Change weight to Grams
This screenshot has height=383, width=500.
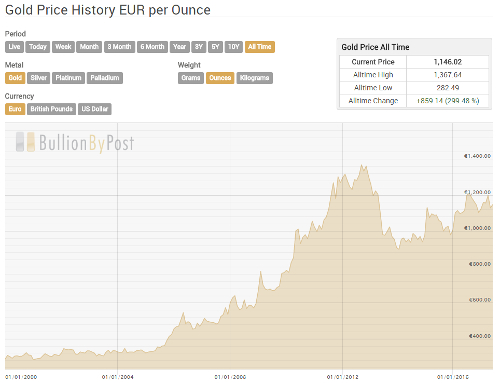[x=191, y=78]
